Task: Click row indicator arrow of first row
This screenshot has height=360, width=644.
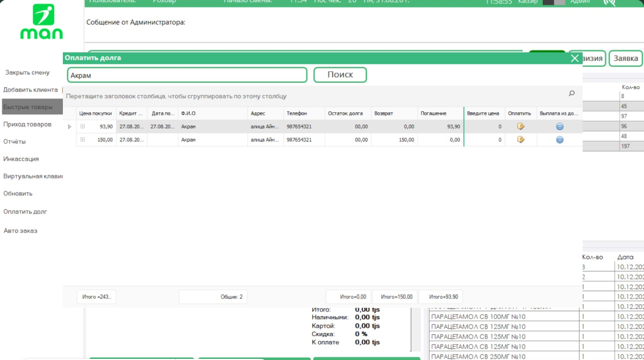Action: click(69, 126)
